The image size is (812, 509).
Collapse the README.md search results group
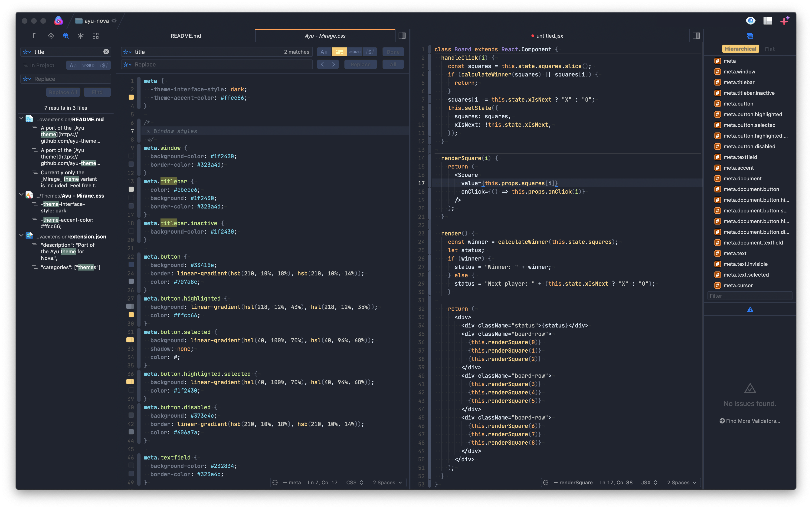(22, 119)
